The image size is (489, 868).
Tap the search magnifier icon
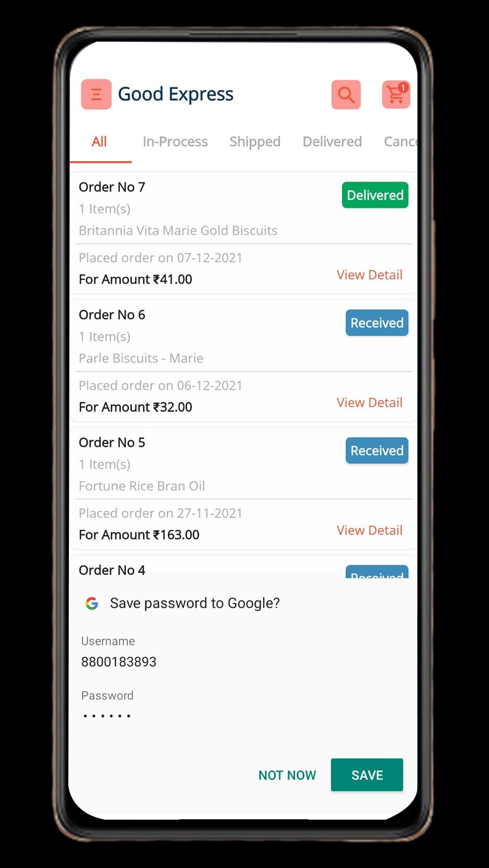[346, 94]
